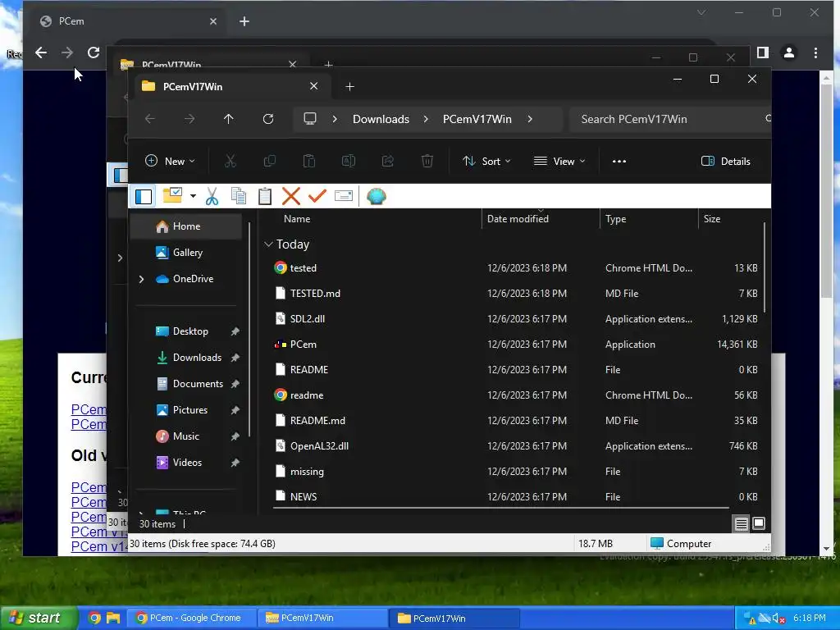The height and width of the screenshot is (630, 840).
Task: Click the file list vertical scrollbar
Action: (x=765, y=268)
